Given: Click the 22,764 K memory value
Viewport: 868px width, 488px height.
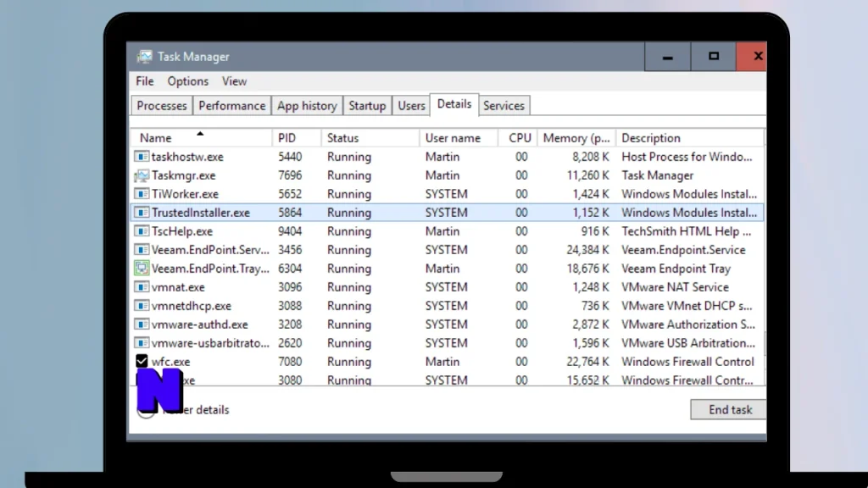Looking at the screenshot, I should coord(587,362).
